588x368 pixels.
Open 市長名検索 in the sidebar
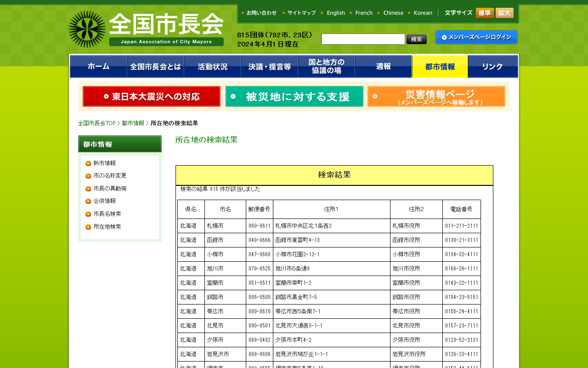coord(107,214)
